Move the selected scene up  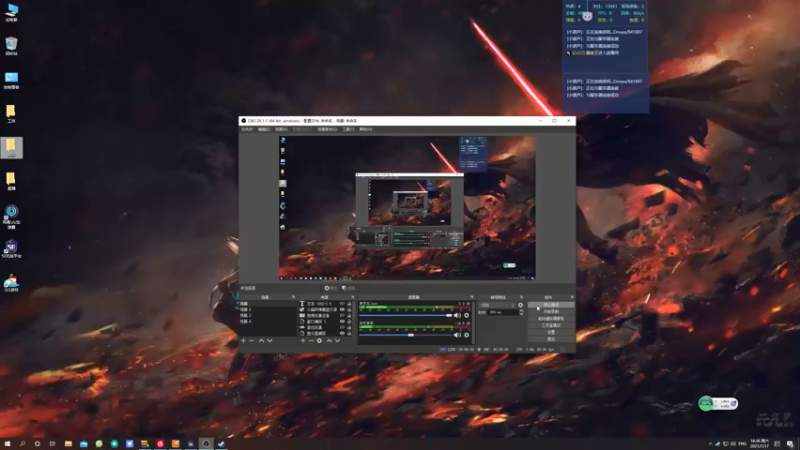pos(261,341)
